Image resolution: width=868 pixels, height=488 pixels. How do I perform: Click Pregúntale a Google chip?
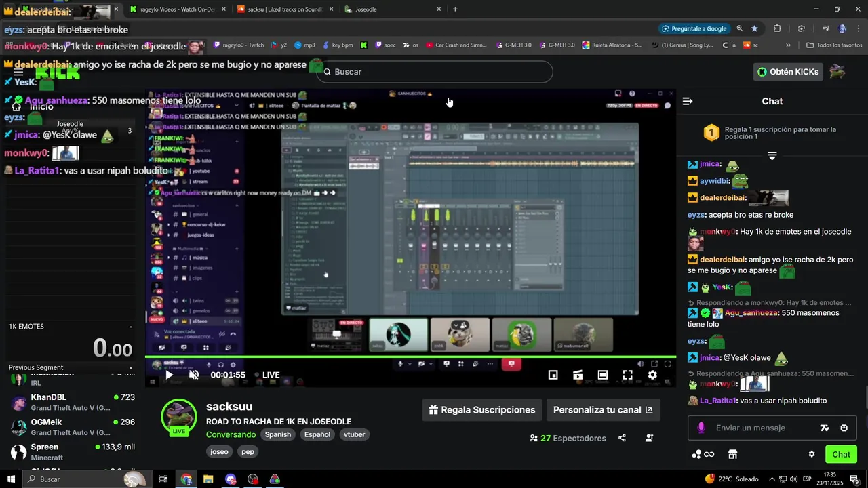click(694, 28)
